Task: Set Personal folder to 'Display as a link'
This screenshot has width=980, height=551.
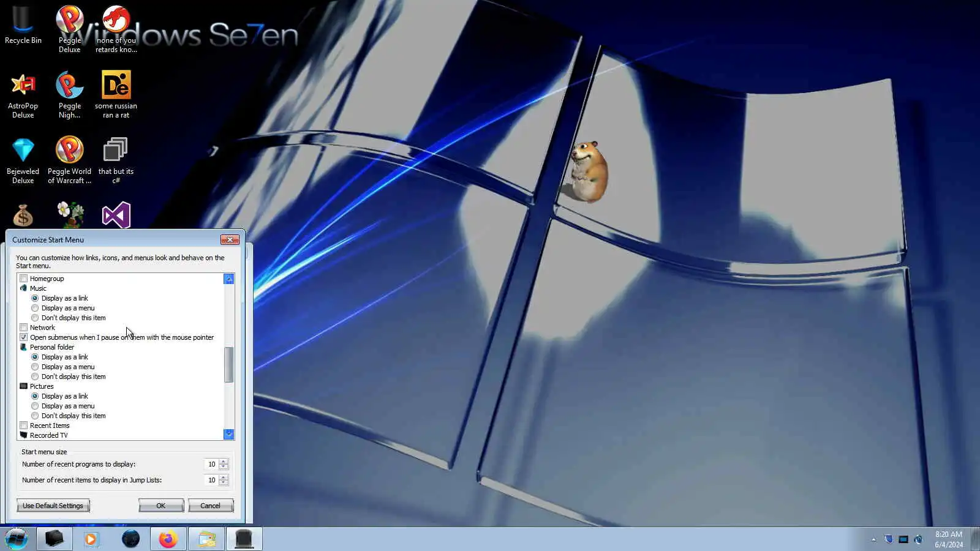Action: [35, 357]
